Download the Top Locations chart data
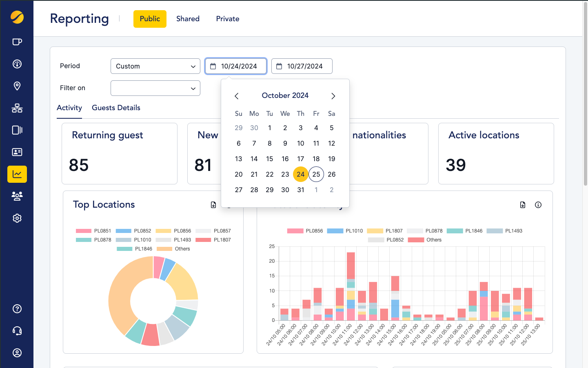Screen dimensions: 588x368 (213, 205)
